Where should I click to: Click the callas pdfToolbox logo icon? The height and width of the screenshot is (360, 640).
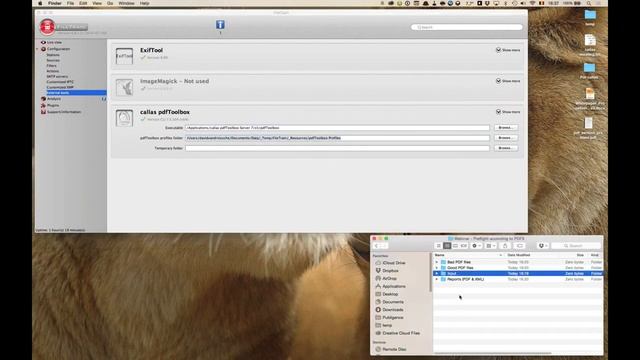click(124, 118)
